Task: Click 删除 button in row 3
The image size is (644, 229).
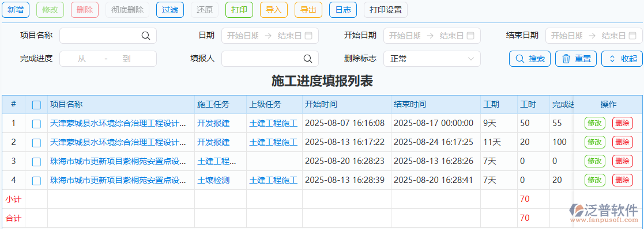Action: coord(623,162)
